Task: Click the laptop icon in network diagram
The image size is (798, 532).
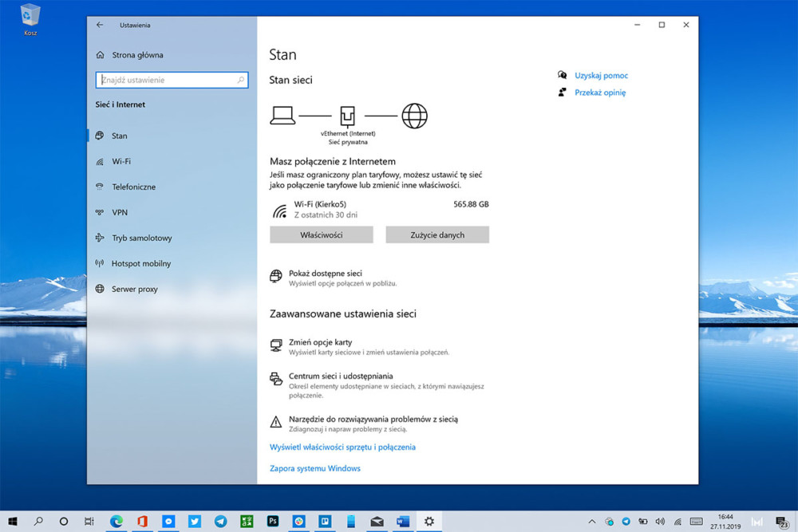Action: coord(282,116)
